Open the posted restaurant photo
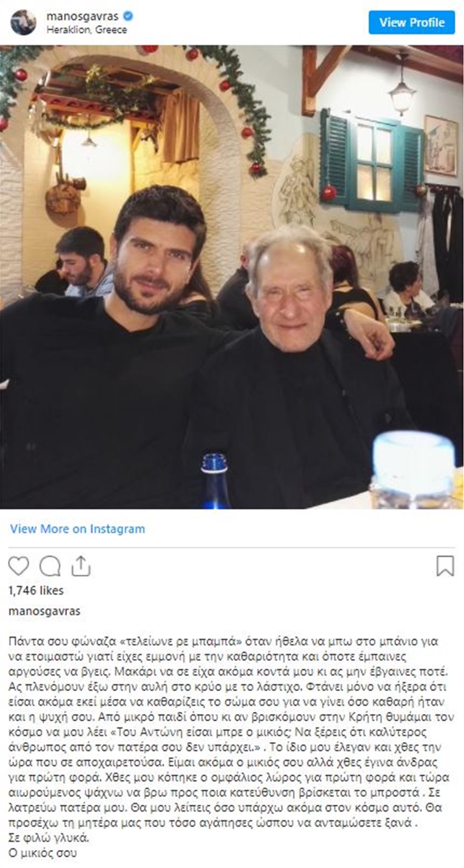The width and height of the screenshot is (464, 868). coord(232,277)
